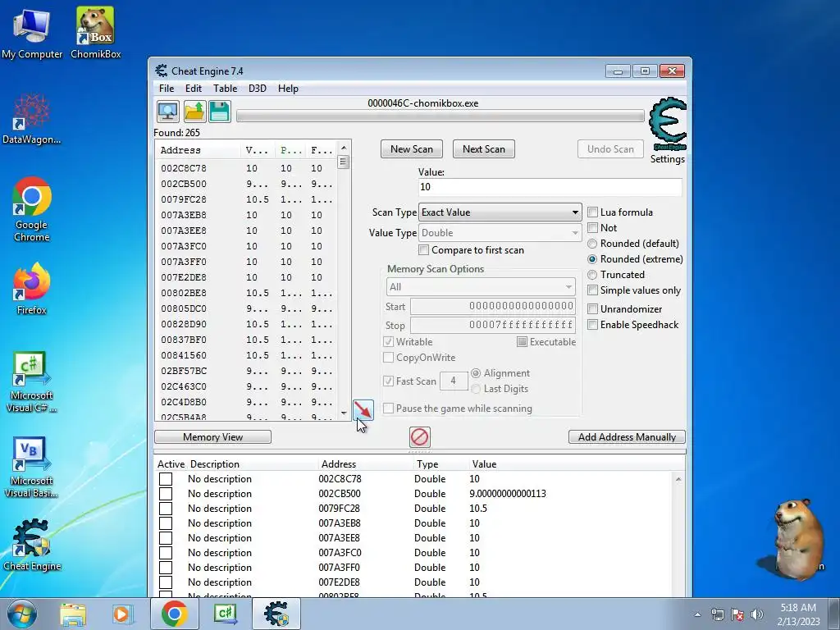840x630 pixels.
Task: Open ChomikBox desktop shortcut
Action: (95, 33)
